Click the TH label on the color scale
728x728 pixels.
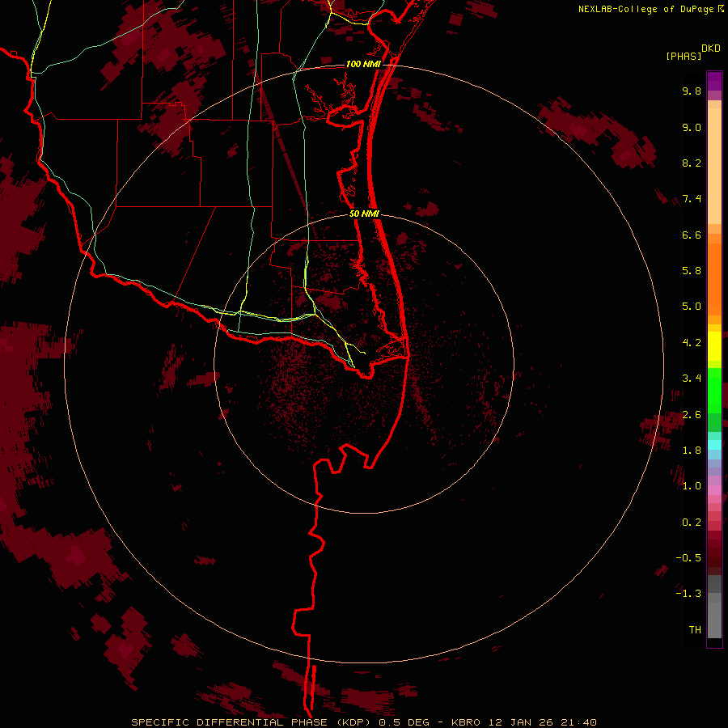695,630
